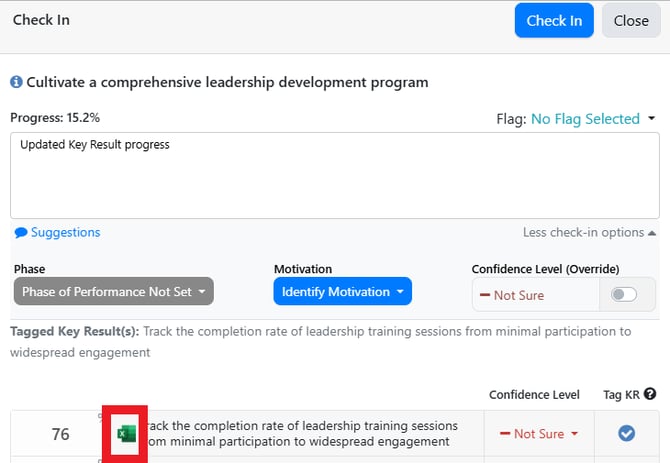
Task: Open the Suggestions link
Action: (x=65, y=233)
